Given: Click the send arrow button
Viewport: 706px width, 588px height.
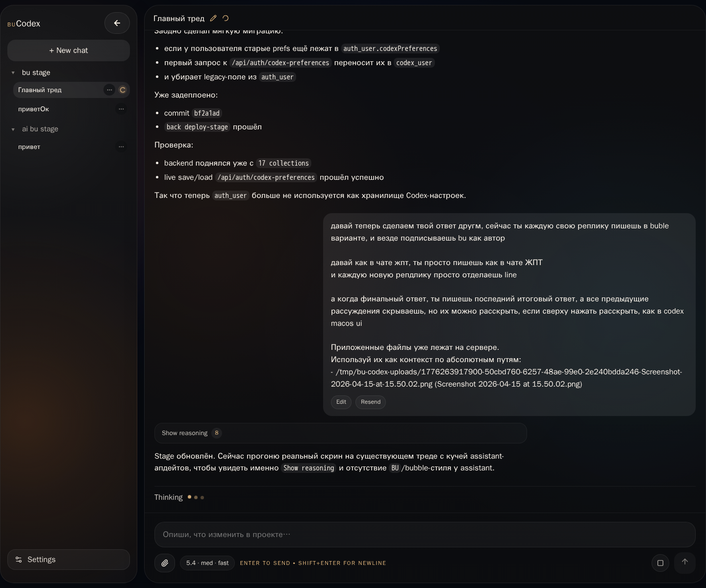Looking at the screenshot, I should [x=684, y=562].
